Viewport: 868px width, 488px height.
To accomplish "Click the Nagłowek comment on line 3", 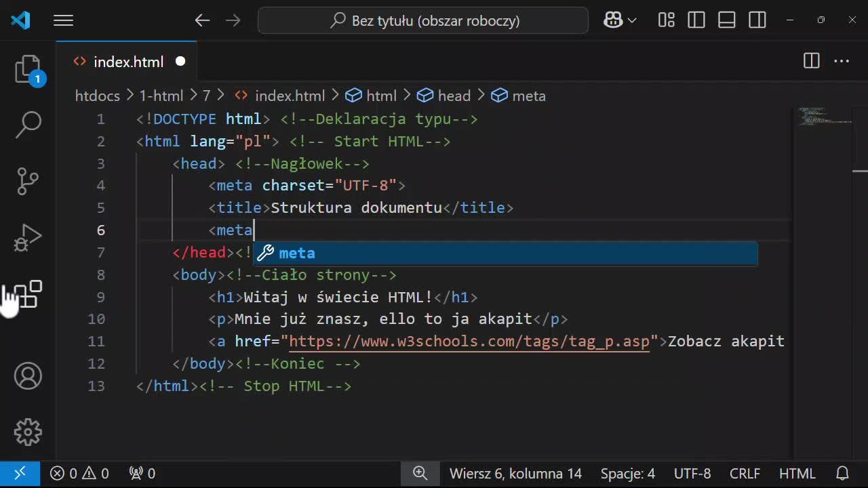I will click(x=302, y=163).
